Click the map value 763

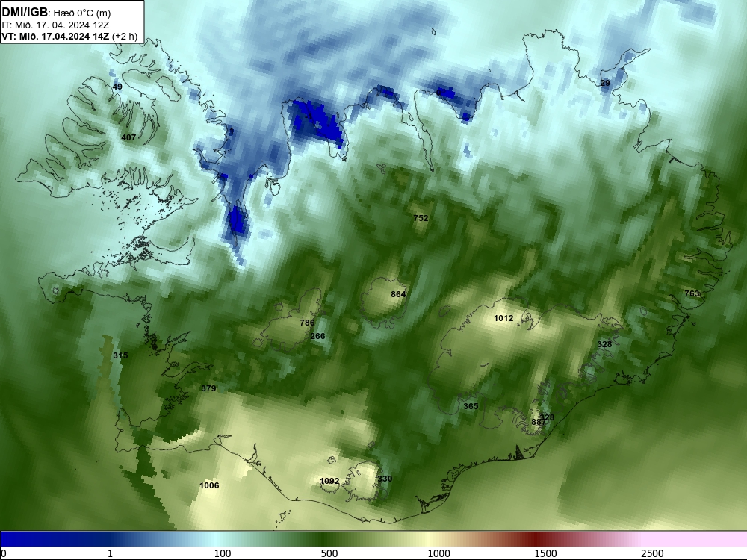click(691, 293)
